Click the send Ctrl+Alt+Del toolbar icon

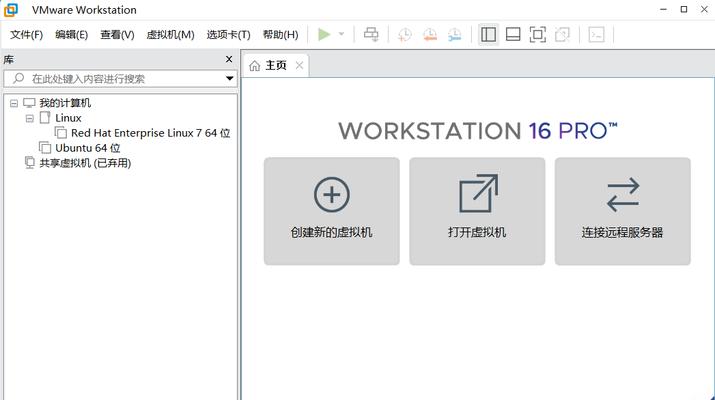pyautogui.click(x=371, y=34)
